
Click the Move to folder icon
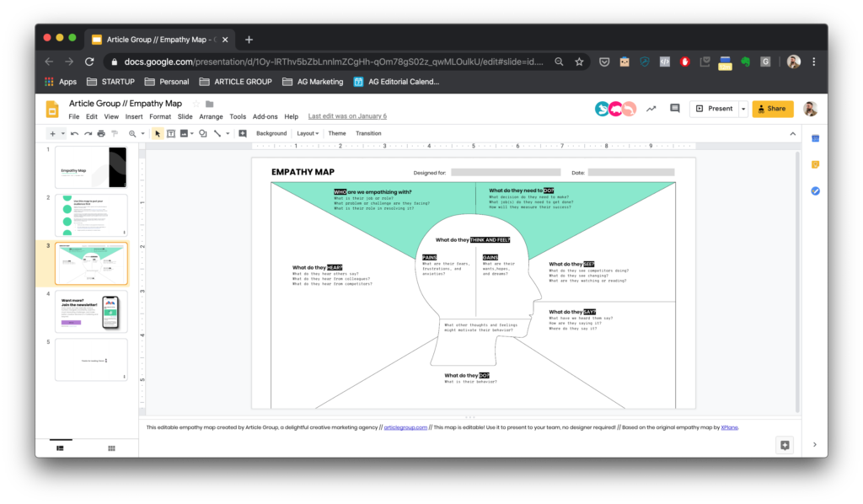coord(209,104)
